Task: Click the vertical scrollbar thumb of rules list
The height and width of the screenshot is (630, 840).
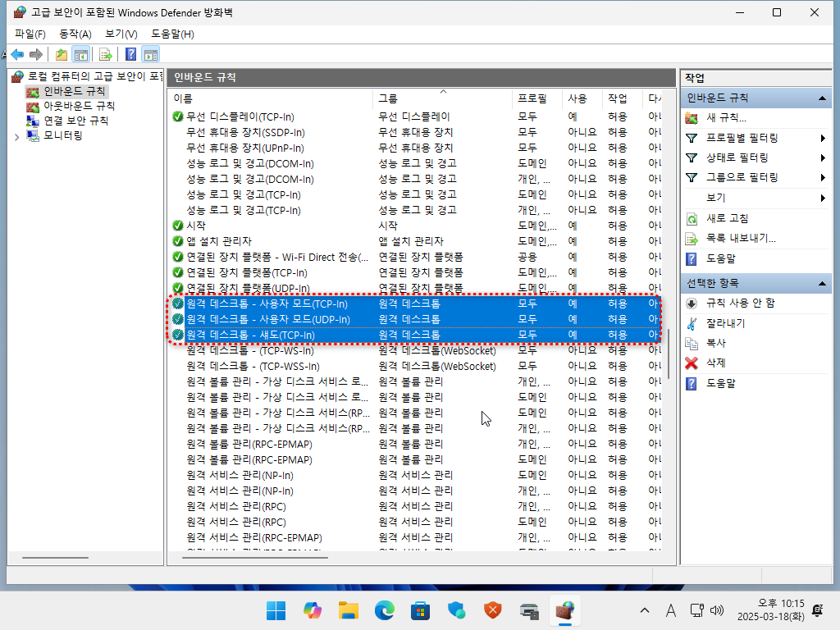Action: point(669,354)
